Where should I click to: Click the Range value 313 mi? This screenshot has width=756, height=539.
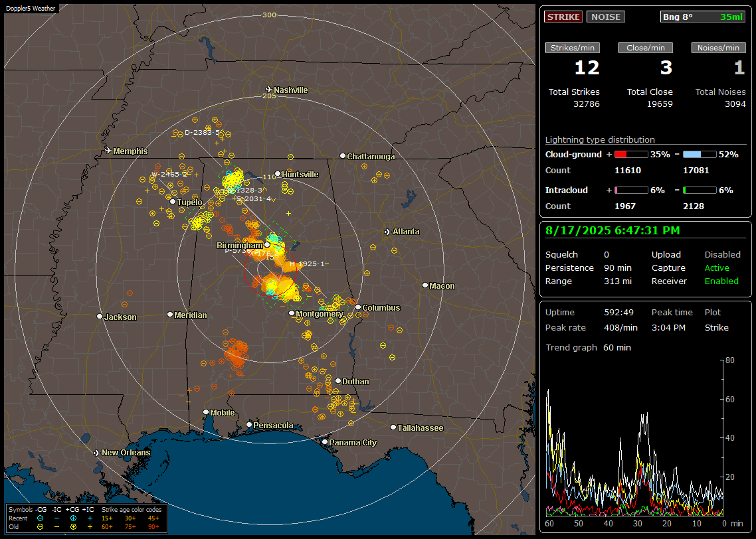pyautogui.click(x=618, y=281)
